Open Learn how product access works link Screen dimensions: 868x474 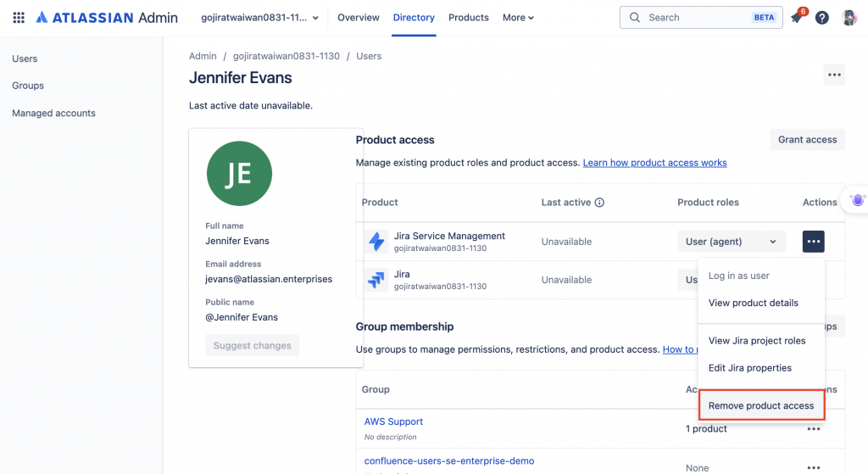(x=654, y=163)
